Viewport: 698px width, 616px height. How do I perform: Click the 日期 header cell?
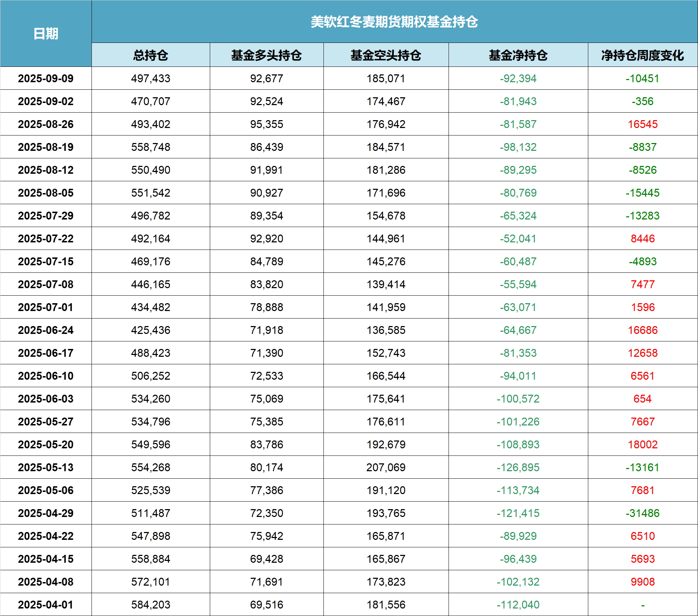[x=46, y=34]
